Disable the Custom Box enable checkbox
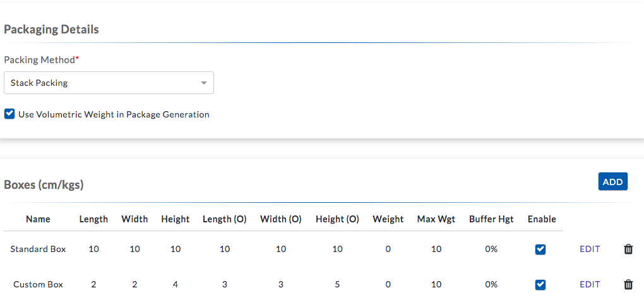 540,284
